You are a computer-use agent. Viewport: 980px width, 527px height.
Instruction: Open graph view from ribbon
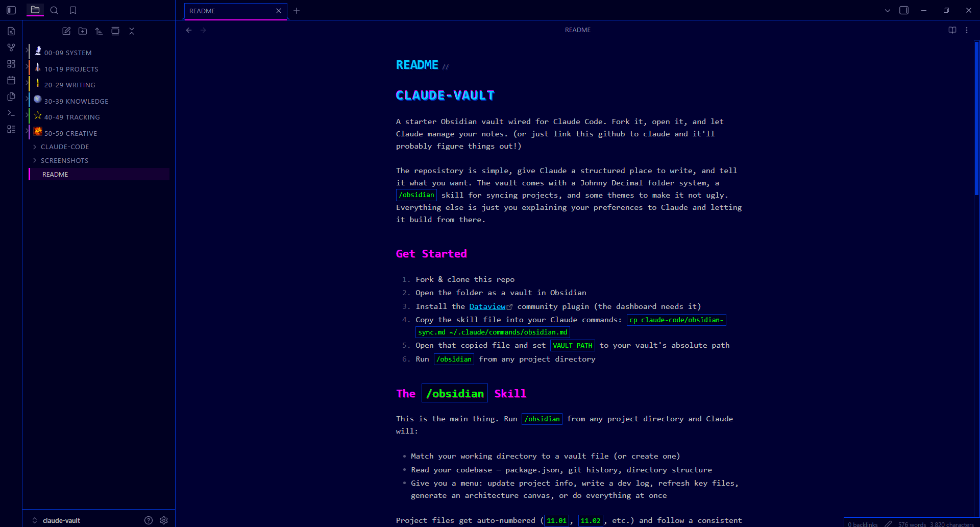point(11,47)
